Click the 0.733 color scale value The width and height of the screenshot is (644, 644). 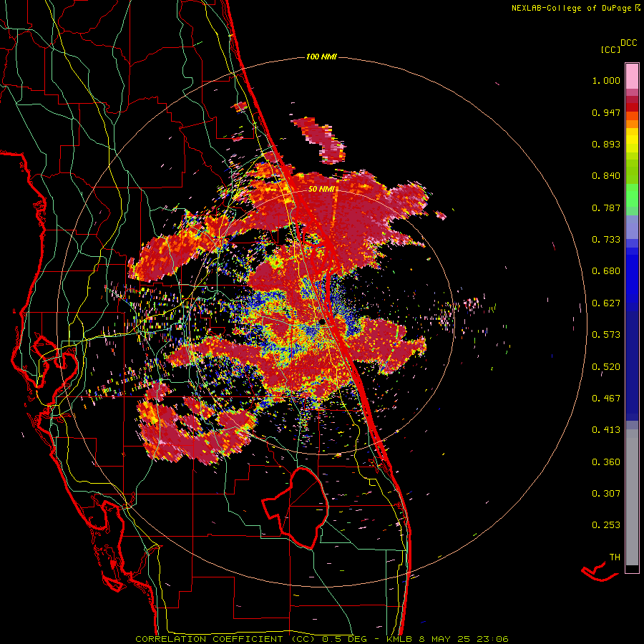tap(606, 240)
